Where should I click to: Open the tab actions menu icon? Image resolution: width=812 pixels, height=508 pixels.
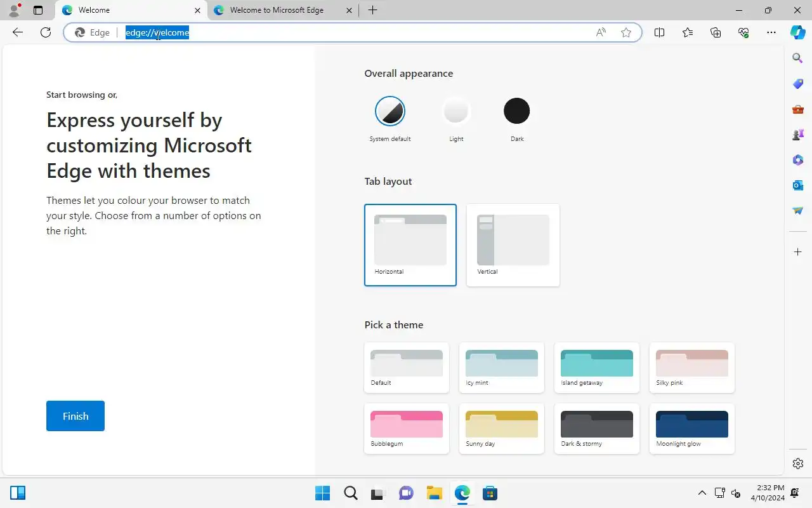point(38,10)
